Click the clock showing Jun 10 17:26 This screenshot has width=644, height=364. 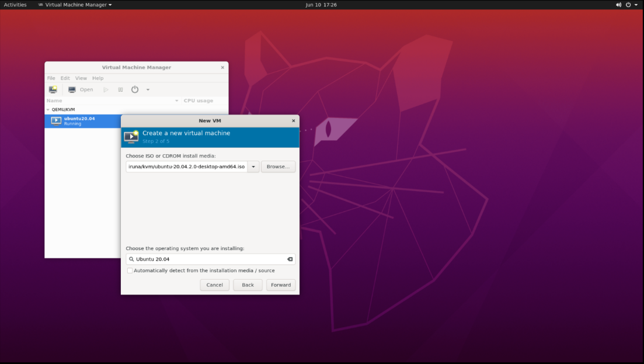pos(321,5)
